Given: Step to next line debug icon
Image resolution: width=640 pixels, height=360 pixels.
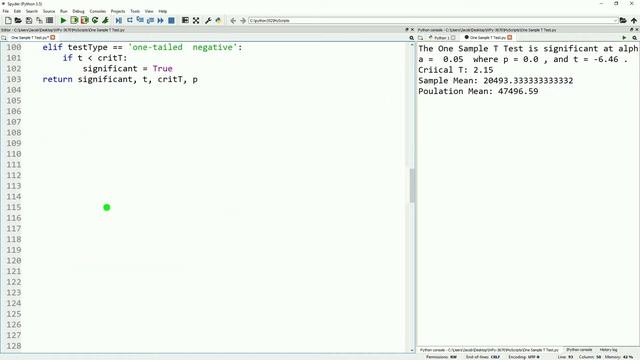Looking at the screenshot, I should [x=129, y=20].
